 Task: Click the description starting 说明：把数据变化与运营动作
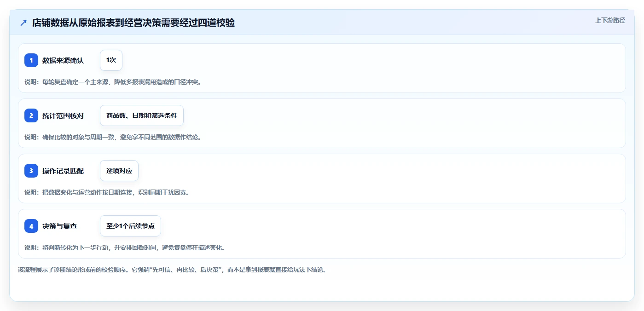[x=107, y=192]
